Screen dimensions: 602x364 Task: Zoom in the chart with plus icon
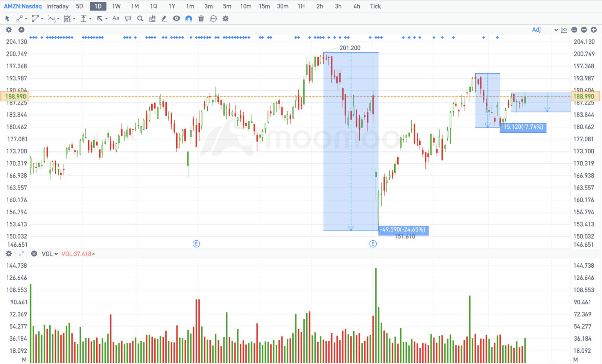tap(594, 30)
